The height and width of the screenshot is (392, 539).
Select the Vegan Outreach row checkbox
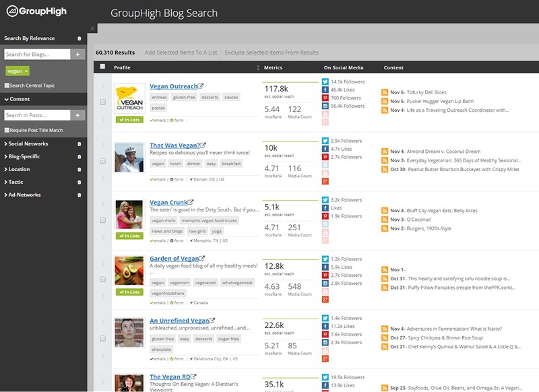coord(103,102)
